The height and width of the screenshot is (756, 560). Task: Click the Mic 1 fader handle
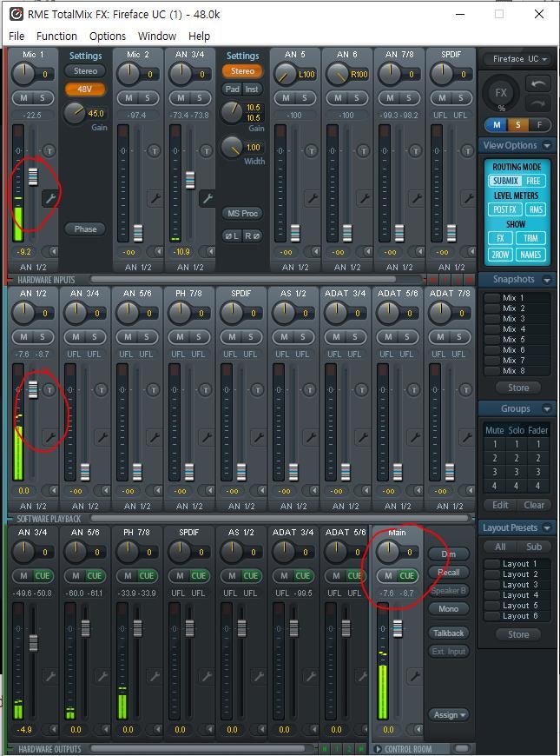click(x=33, y=176)
